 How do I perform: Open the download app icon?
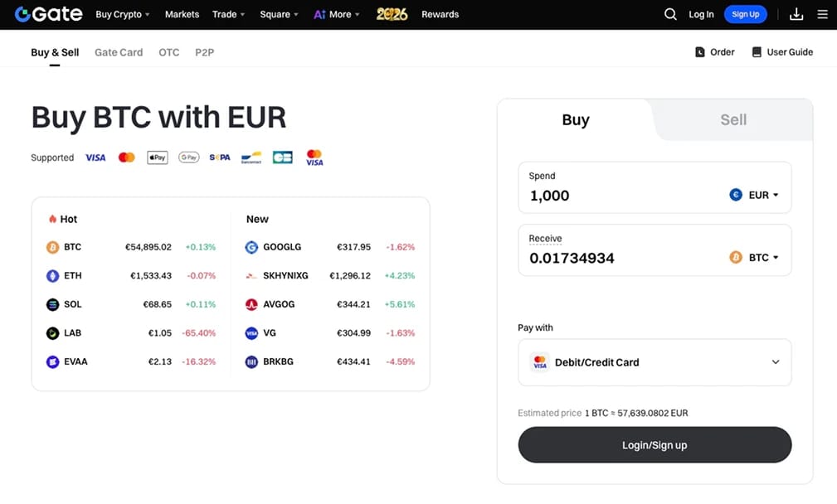coord(796,14)
